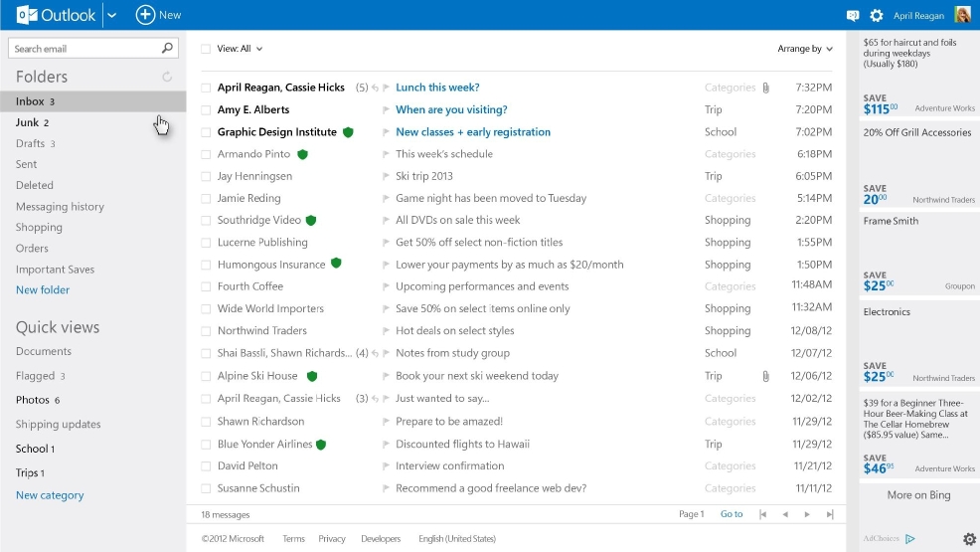Click green shield beside Southridge Video
Viewport: 980px width, 552px height.
311,220
